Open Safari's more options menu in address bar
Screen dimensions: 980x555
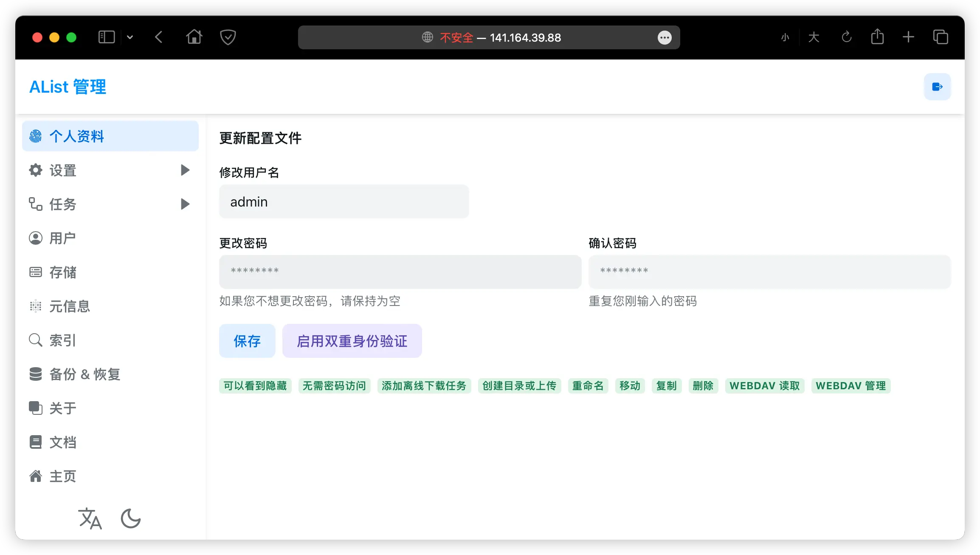click(664, 37)
